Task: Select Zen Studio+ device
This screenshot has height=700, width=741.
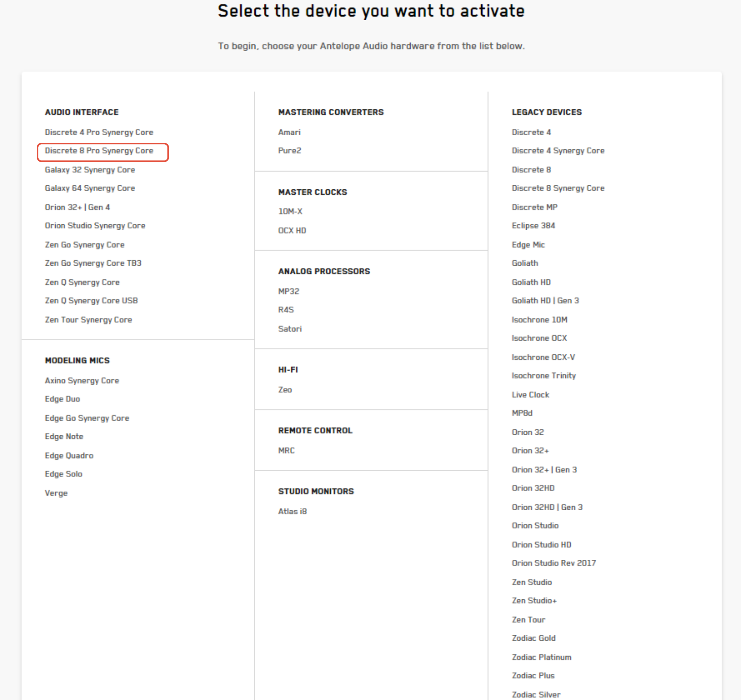Action: tap(534, 601)
